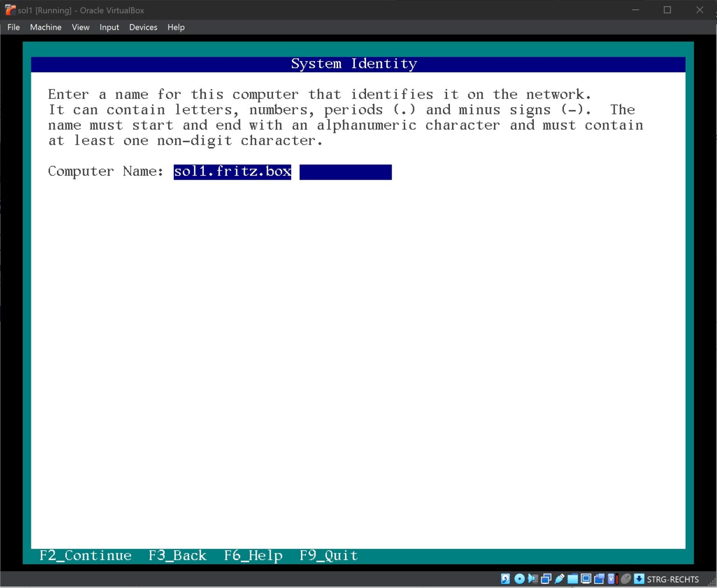
Task: Open the Machine menu
Action: [45, 27]
